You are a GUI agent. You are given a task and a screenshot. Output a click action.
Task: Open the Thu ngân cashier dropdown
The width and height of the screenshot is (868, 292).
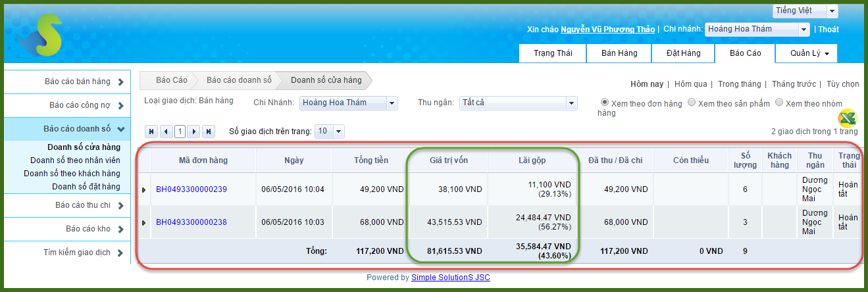[518, 103]
